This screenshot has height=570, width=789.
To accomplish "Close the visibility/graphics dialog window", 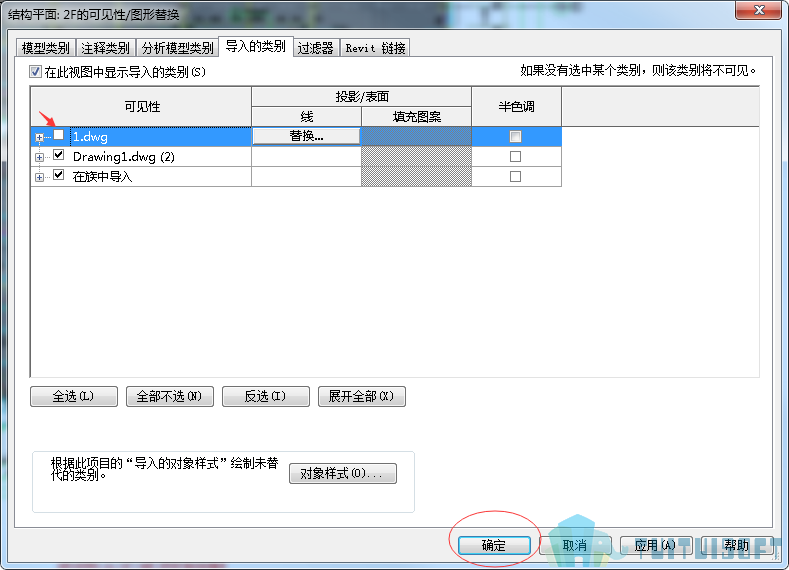I will point(759,10).
